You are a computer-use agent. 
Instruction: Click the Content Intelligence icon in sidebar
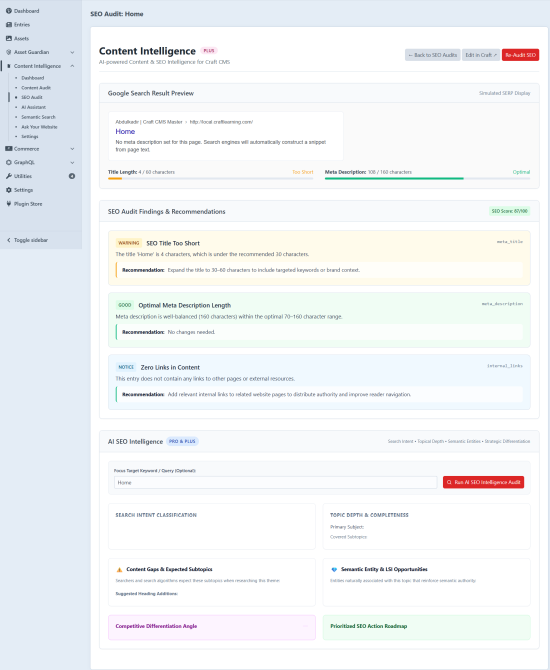[x=9, y=66]
